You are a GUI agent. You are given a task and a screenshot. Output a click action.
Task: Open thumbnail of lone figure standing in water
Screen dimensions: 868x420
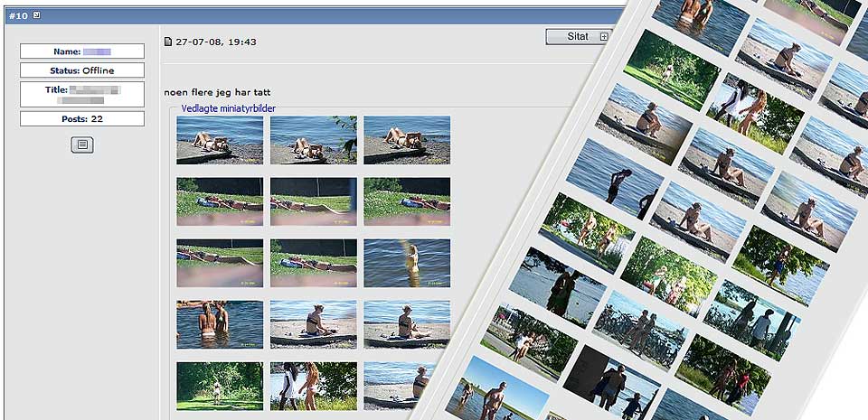point(407,263)
